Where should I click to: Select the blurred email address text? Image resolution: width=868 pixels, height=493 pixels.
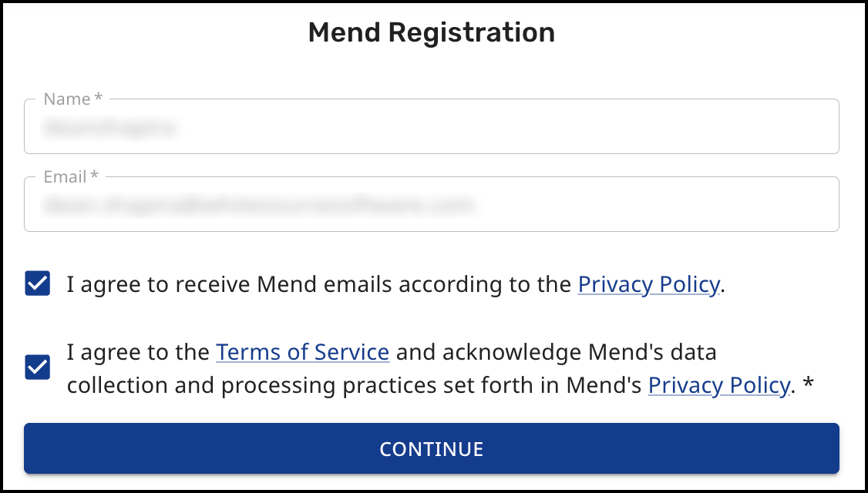pos(257,206)
